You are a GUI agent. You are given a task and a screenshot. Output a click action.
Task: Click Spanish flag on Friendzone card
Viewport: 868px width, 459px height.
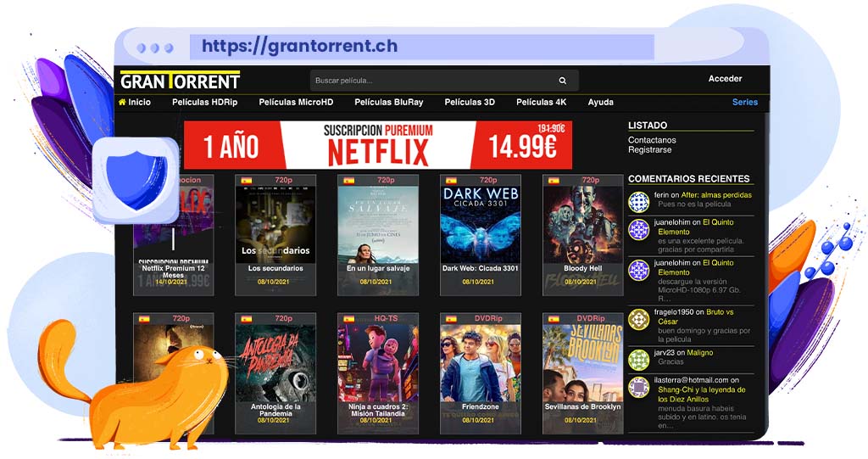(451, 319)
